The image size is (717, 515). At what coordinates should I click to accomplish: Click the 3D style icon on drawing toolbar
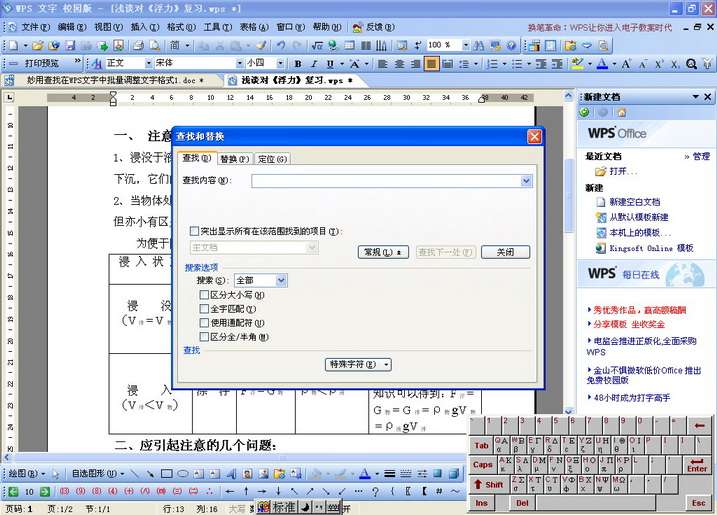[453, 474]
